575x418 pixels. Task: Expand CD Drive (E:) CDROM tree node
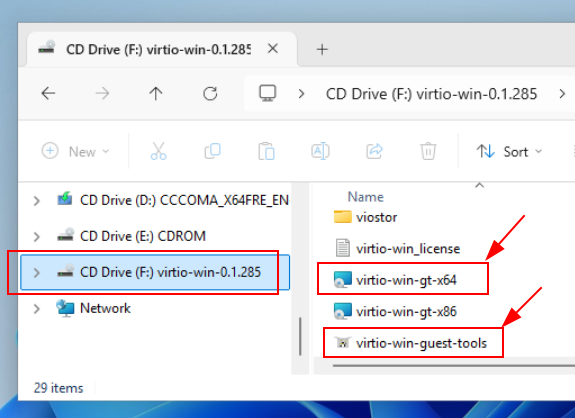tap(36, 236)
